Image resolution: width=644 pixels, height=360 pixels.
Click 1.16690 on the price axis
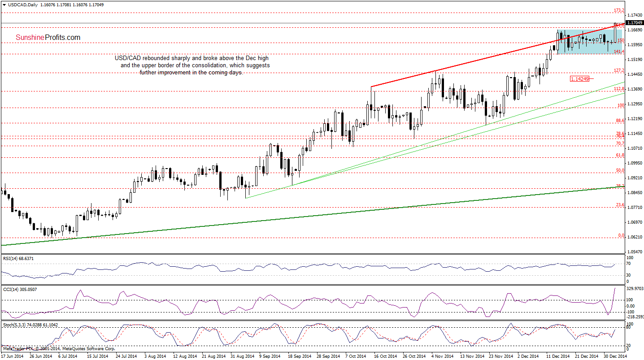(635, 30)
